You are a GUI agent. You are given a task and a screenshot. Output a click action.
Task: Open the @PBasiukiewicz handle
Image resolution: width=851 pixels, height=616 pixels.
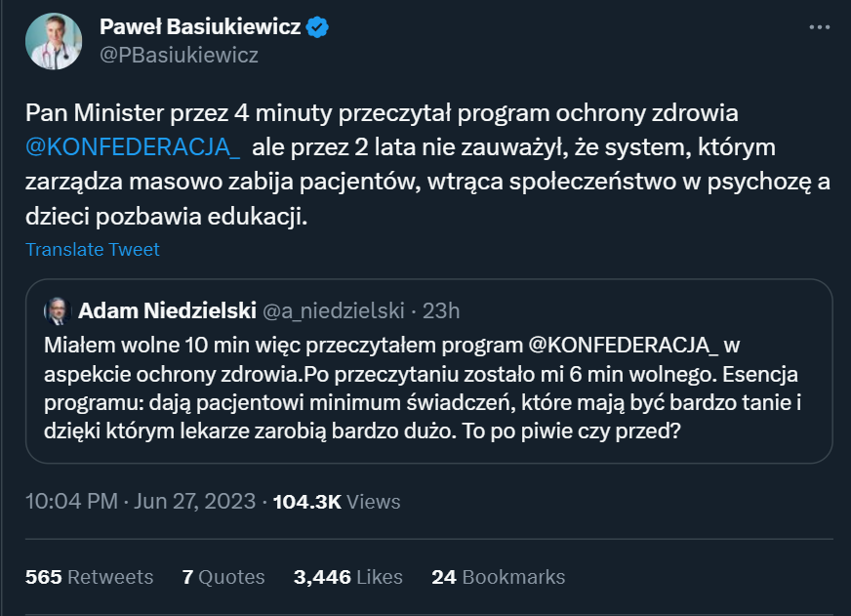tap(179, 55)
